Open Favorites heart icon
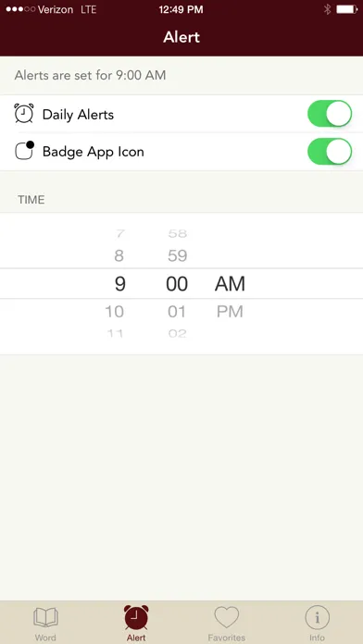The width and height of the screenshot is (363, 644). 227,617
